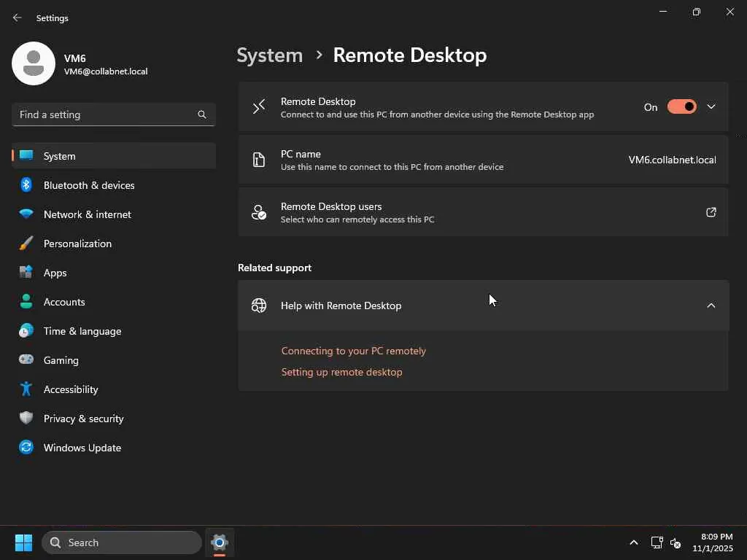The width and height of the screenshot is (747, 560).
Task: Go to Gaming settings
Action: 114,359
